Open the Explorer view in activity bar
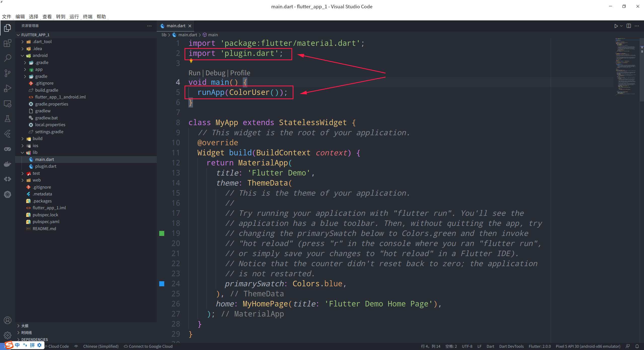 tap(8, 28)
